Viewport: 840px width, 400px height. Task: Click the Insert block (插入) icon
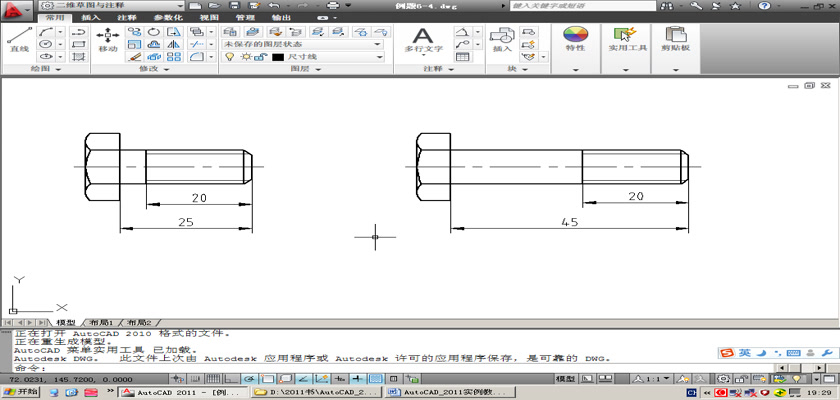point(502,38)
